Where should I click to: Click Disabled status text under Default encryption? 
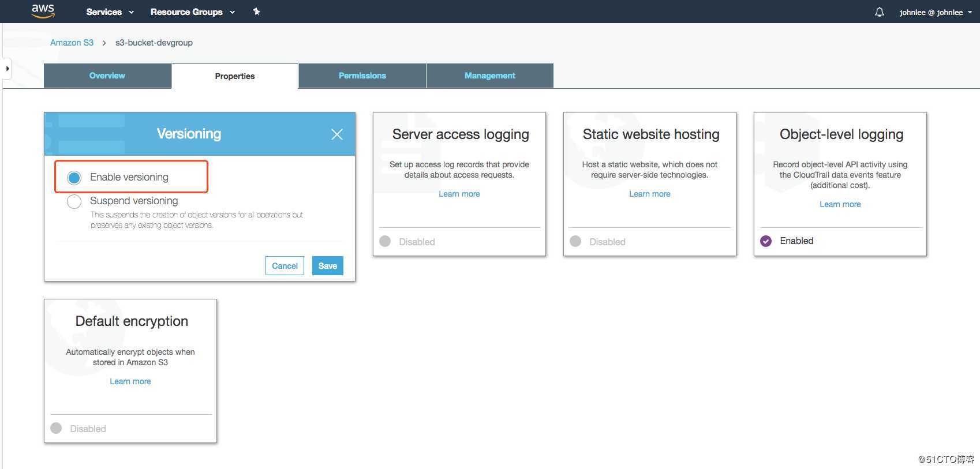88,429
